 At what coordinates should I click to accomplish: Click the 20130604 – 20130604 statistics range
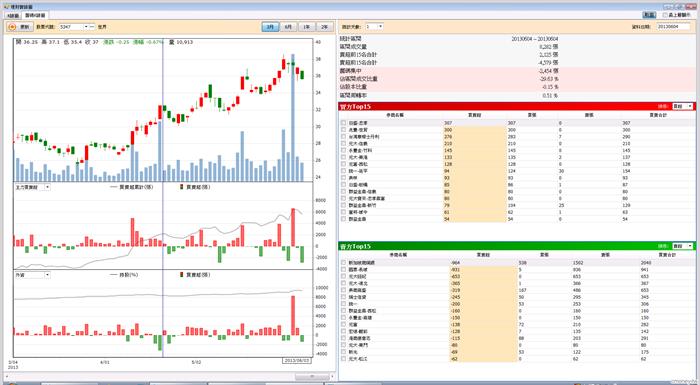click(534, 39)
